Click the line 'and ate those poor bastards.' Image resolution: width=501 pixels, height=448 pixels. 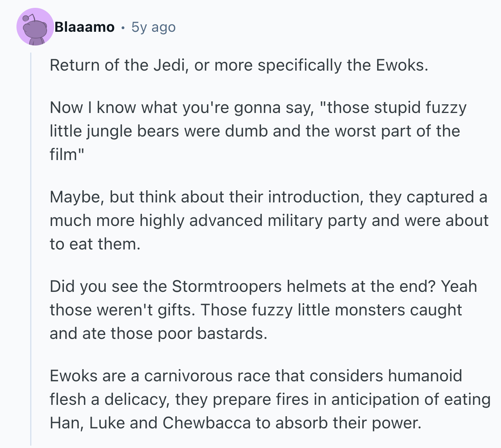pos(158,333)
